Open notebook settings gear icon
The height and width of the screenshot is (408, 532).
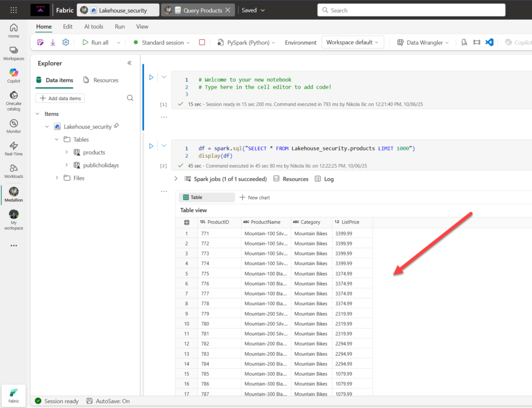tap(65, 43)
